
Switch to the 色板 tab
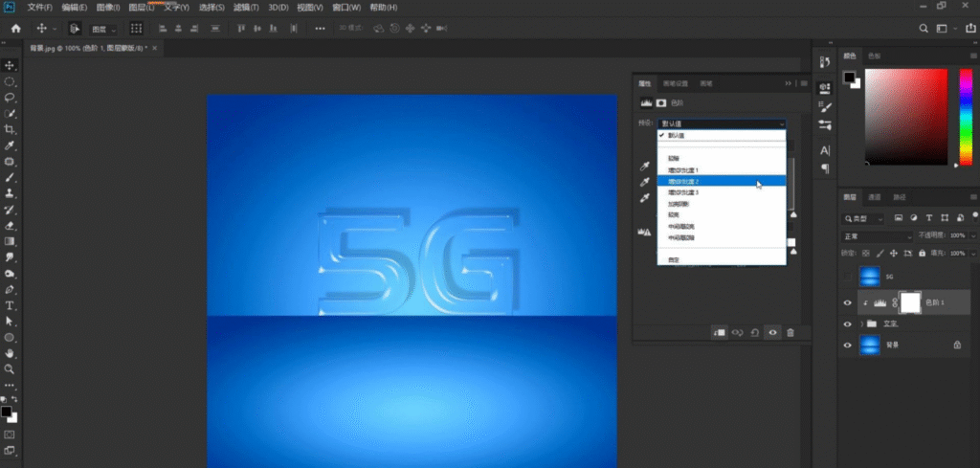pos(873,56)
